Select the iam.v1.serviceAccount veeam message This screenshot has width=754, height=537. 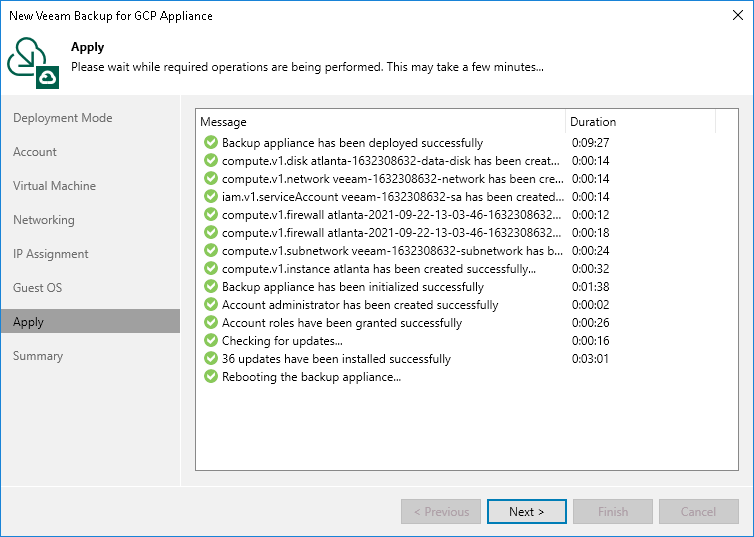click(393, 197)
